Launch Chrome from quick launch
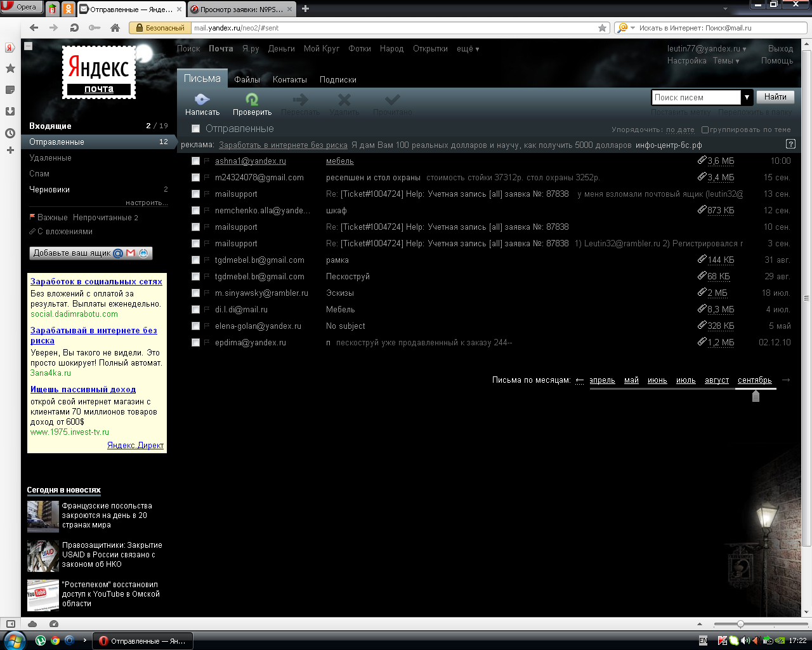The image size is (812, 650). (55, 640)
